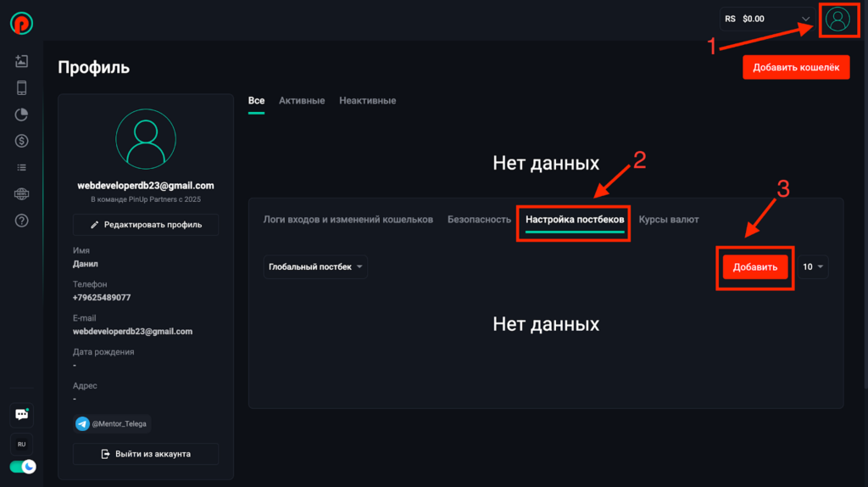Click the email webdeveloperdb23@gmail.com under E-mail

[133, 332]
